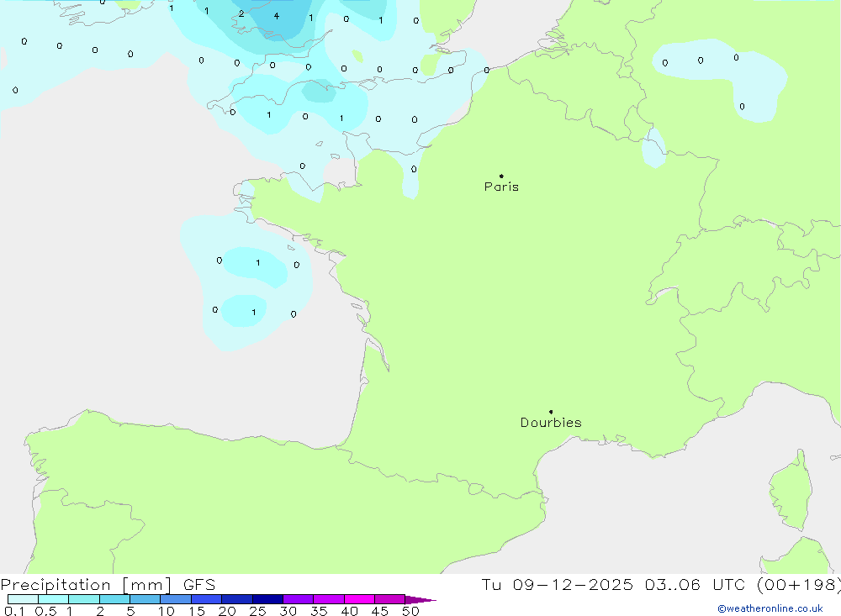Viewport: 841px width, 616px height.
Task: Click the Dourbies location label
Action: coord(551,423)
